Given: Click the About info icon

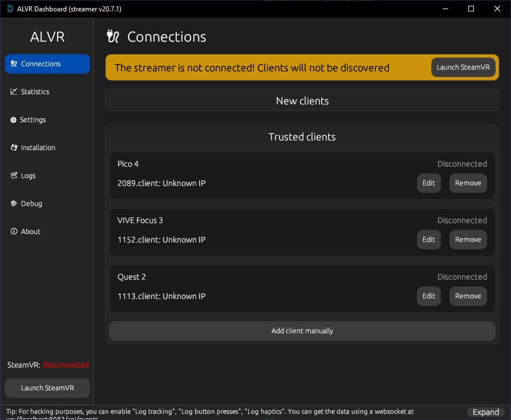Looking at the screenshot, I should 14,232.
